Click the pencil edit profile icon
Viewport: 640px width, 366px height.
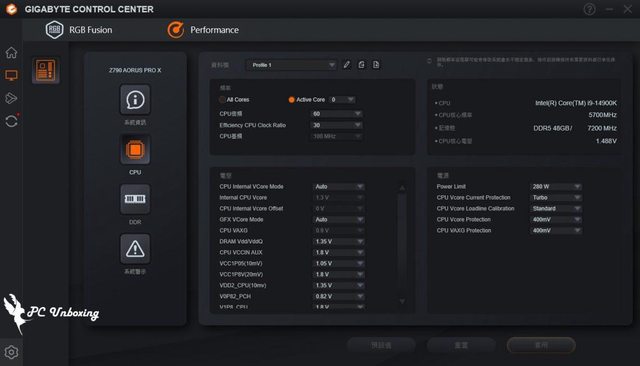pyautogui.click(x=347, y=64)
